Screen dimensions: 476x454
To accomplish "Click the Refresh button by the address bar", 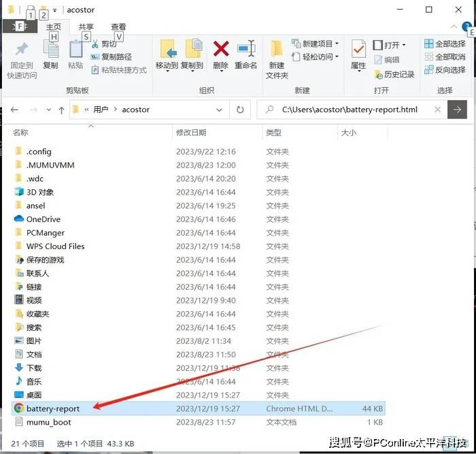I will tap(240, 110).
